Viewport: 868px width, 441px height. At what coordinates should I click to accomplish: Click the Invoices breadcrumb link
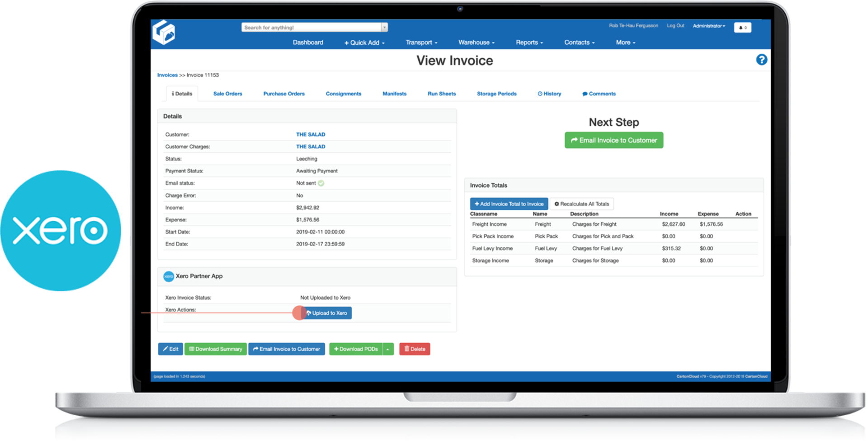click(x=167, y=75)
